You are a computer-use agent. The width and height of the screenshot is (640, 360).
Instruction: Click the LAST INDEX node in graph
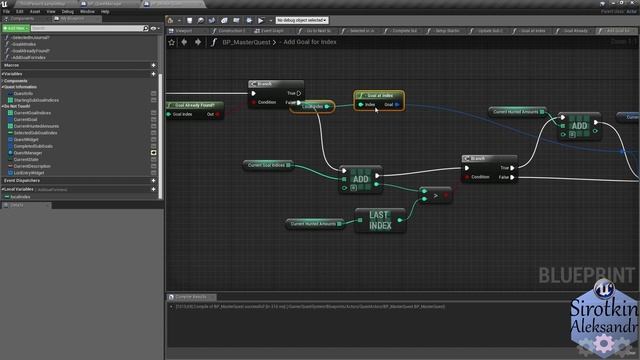pyautogui.click(x=380, y=220)
